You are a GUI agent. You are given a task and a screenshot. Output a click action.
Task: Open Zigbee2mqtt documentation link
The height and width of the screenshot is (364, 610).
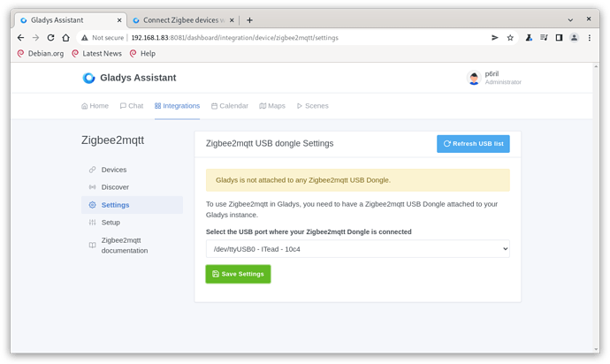132,246
